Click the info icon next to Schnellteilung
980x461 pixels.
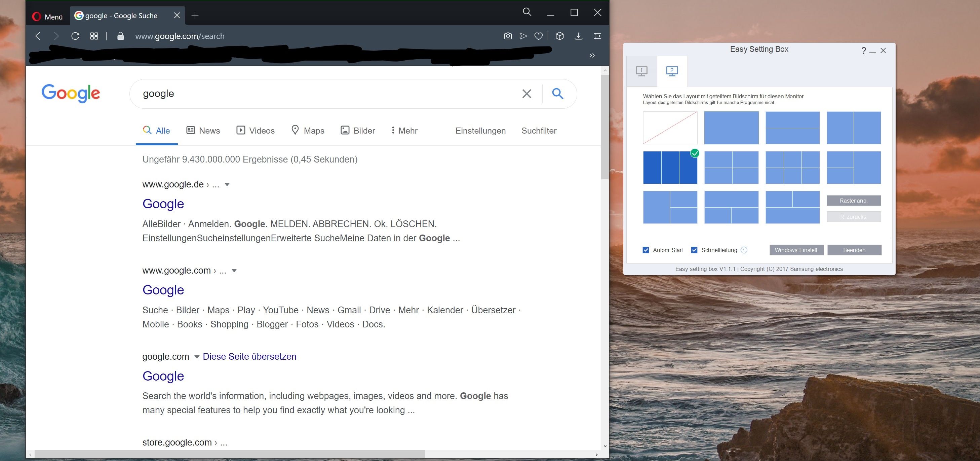coord(744,250)
